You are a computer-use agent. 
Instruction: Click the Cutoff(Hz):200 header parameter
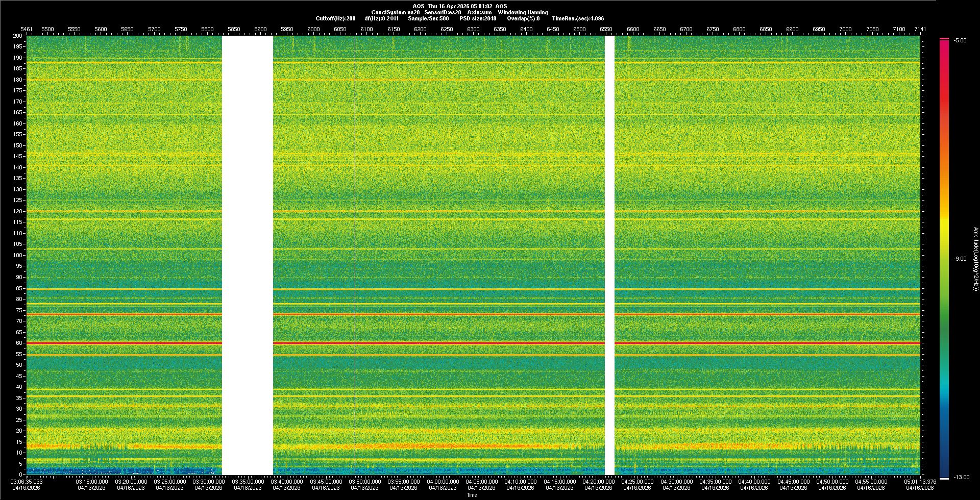(x=335, y=18)
